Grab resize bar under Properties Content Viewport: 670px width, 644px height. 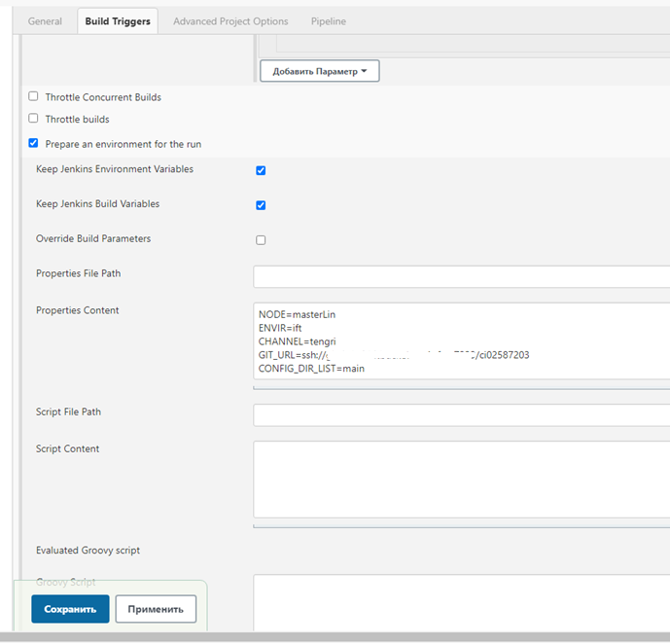461,387
